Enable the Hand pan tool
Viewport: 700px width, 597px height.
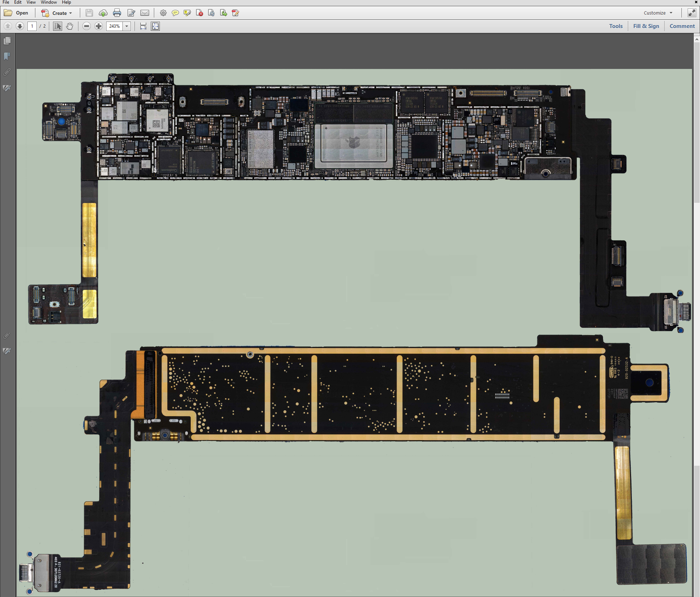coord(70,26)
